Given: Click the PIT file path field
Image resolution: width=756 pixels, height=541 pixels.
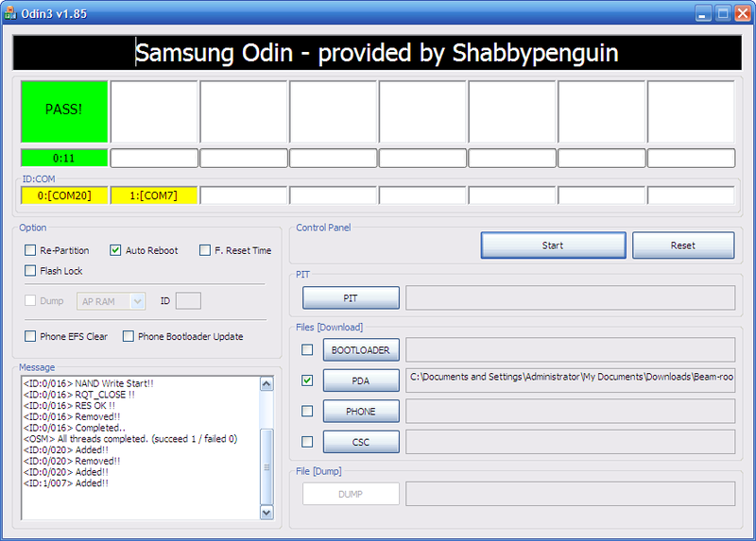Looking at the screenshot, I should click(x=571, y=297).
